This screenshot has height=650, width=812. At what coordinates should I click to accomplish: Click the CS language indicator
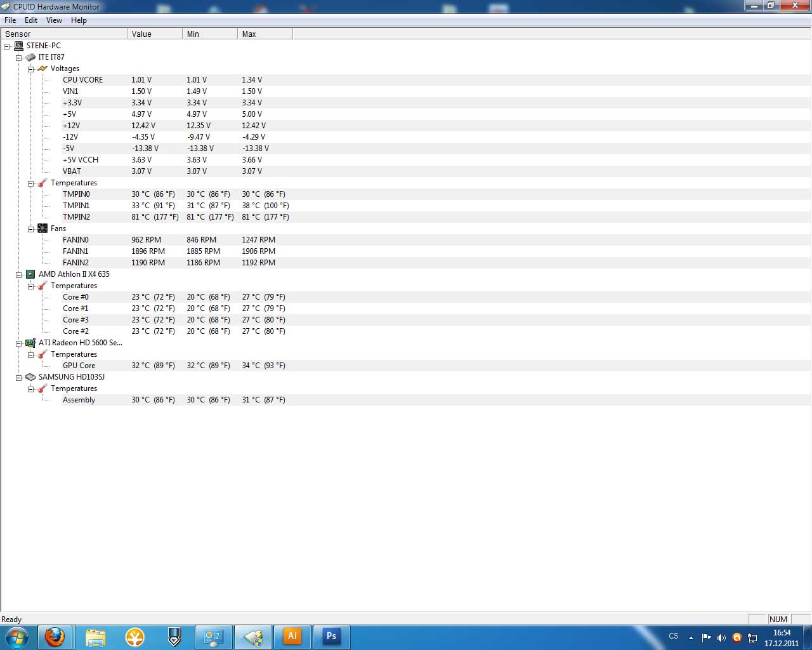[674, 636]
